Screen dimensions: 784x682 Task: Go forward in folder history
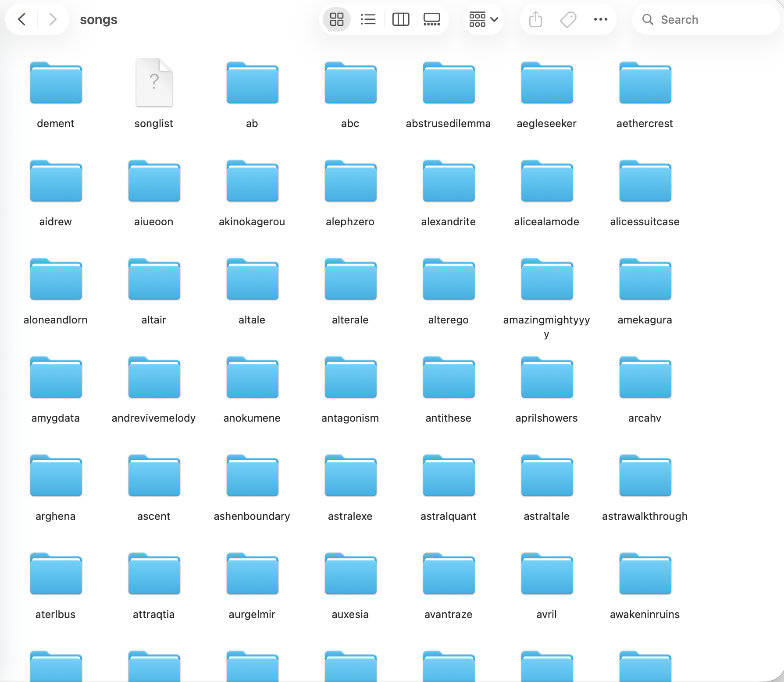click(x=53, y=19)
